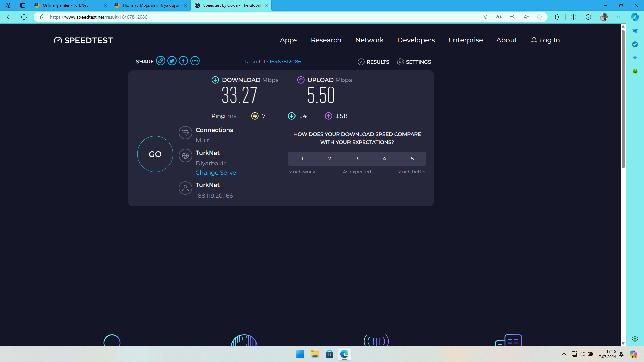Click the Connections multi icon

(x=185, y=133)
